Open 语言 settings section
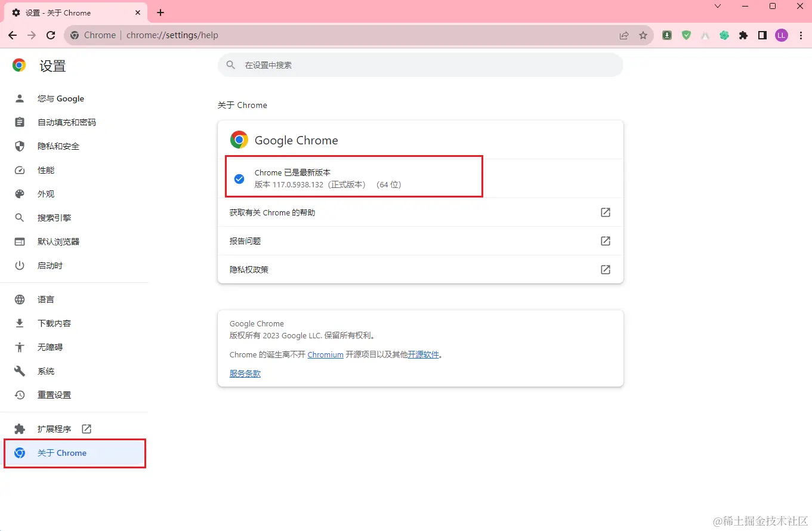The image size is (812, 531). pyautogui.click(x=74, y=300)
